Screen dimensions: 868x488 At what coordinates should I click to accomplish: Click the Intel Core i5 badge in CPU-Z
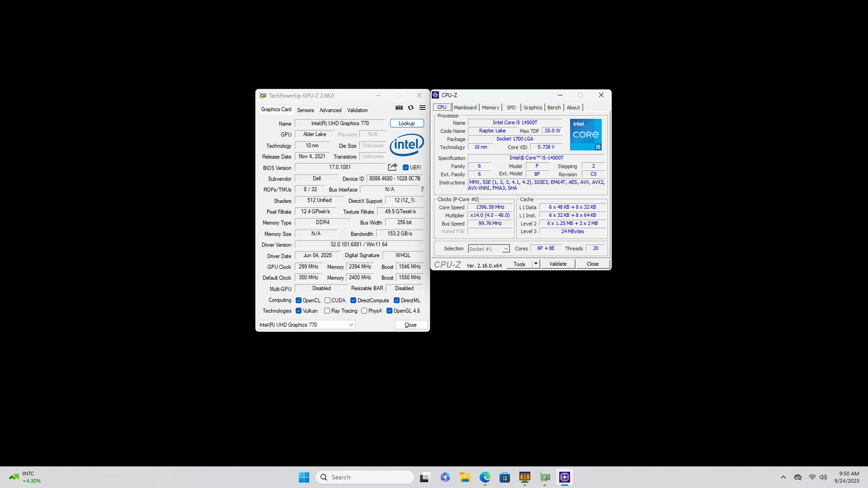(x=585, y=134)
